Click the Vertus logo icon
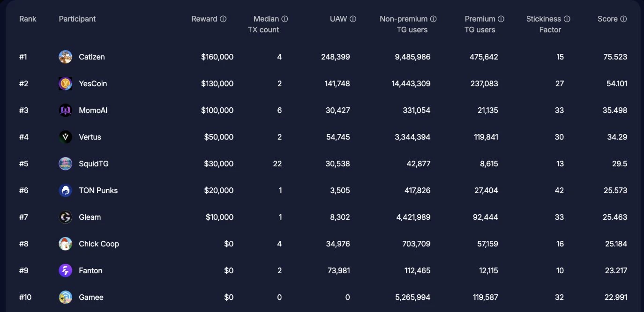 (65, 137)
